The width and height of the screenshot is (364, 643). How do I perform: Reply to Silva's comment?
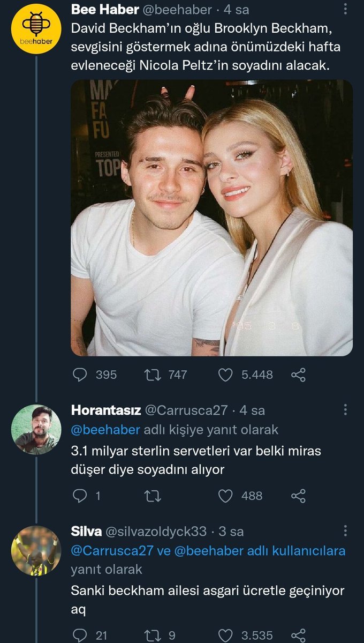pyautogui.click(x=79, y=635)
